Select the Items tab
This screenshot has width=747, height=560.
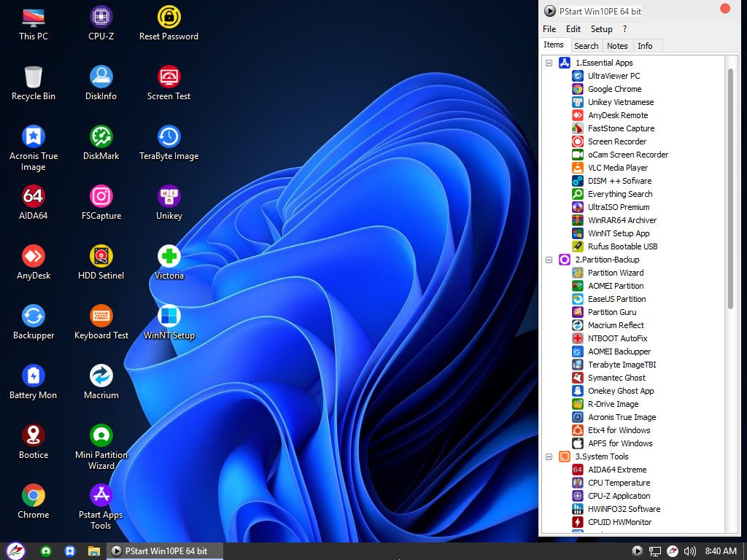(554, 44)
